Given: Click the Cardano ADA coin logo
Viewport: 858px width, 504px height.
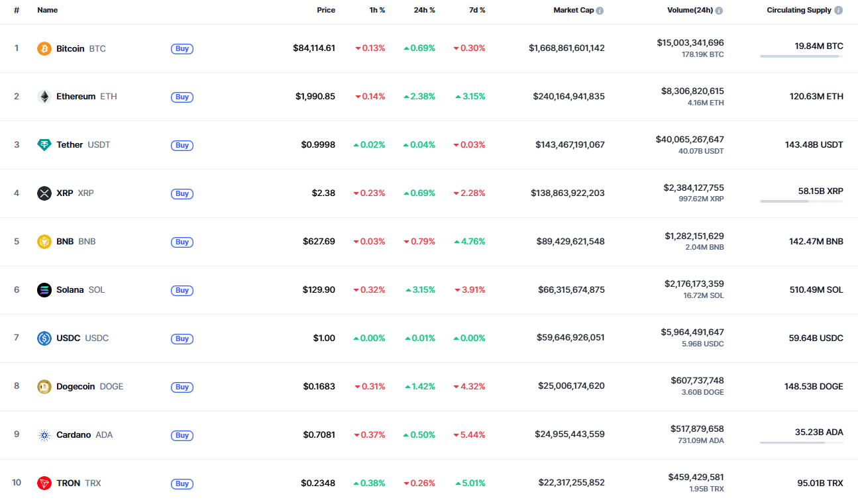Looking at the screenshot, I should (x=44, y=434).
